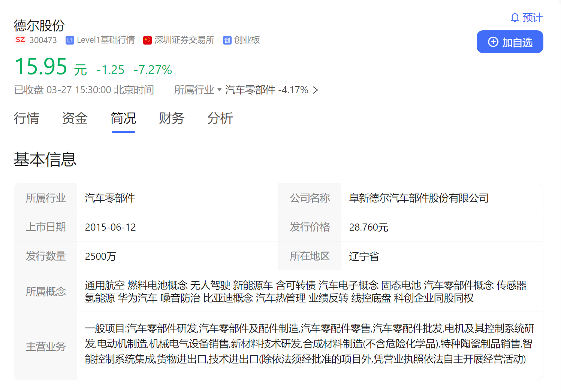Screen dimensions: 561x392
Task: Click the 创业板 label
Action: pyautogui.click(x=247, y=40)
